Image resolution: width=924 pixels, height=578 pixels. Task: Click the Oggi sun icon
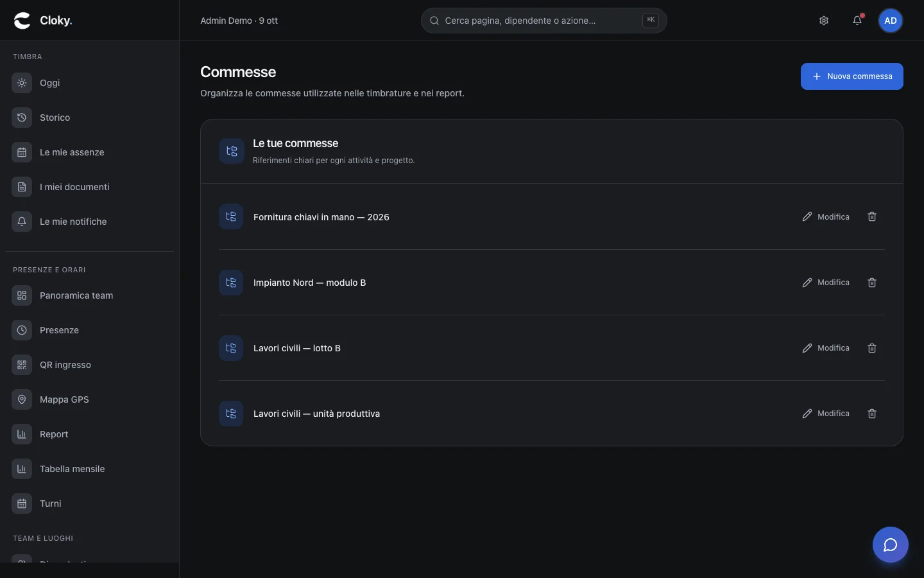tap(22, 83)
